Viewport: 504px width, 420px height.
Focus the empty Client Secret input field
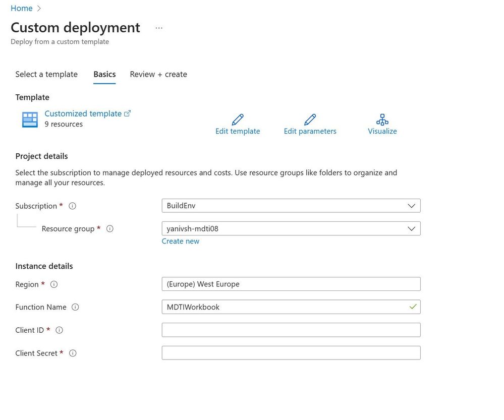(x=291, y=353)
